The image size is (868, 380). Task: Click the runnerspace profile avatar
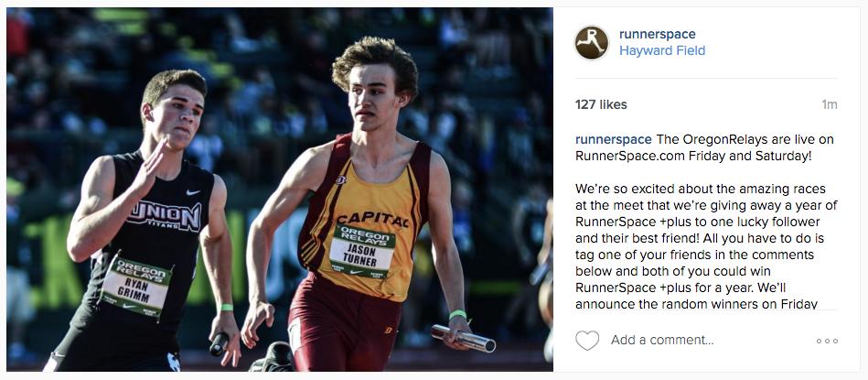pyautogui.click(x=592, y=42)
